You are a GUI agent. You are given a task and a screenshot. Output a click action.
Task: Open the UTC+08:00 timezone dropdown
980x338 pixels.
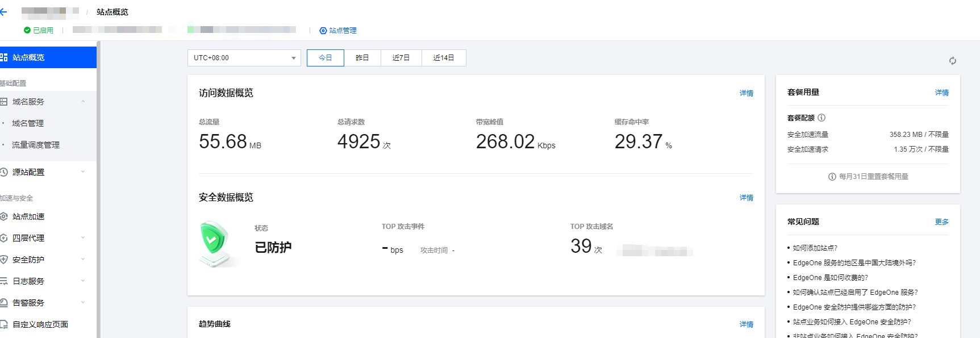click(244, 58)
